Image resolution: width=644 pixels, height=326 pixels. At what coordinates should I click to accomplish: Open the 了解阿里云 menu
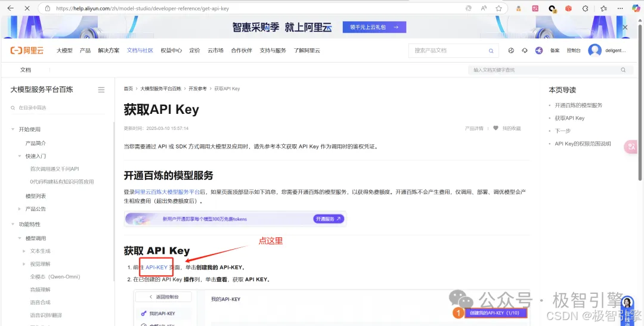(307, 51)
